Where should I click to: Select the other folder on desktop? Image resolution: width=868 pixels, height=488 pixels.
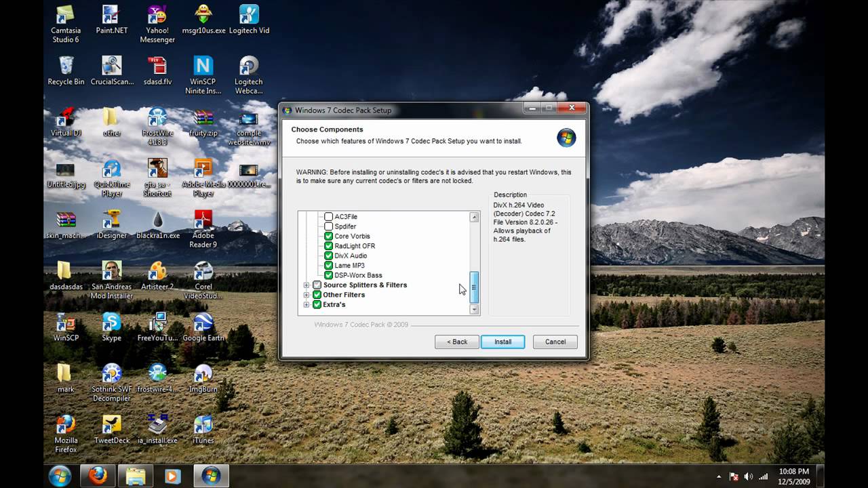pos(112,122)
